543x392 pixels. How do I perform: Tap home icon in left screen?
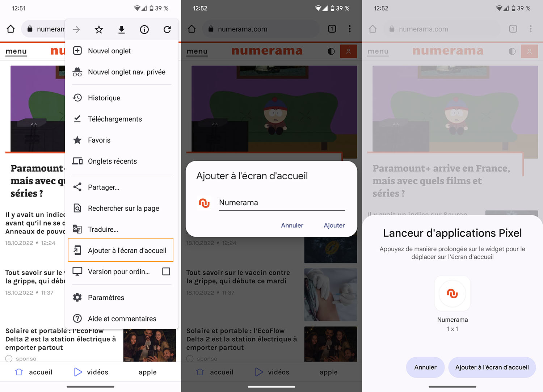pos(11,29)
